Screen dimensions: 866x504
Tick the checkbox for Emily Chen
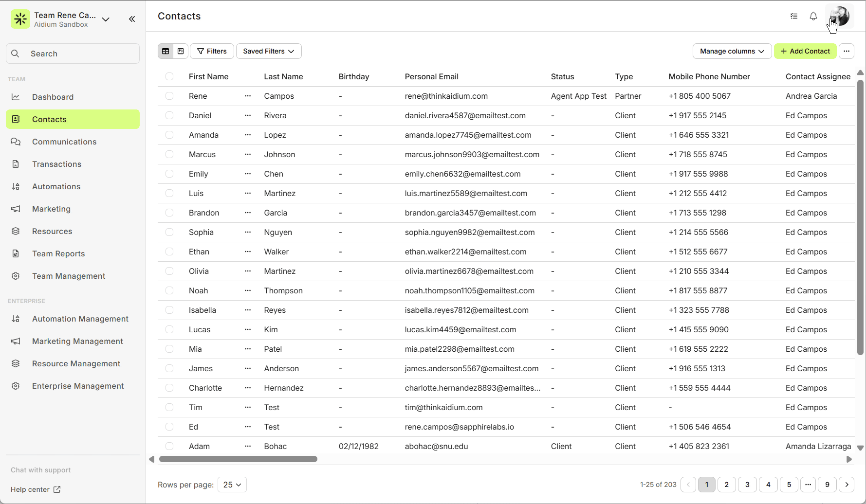169,174
